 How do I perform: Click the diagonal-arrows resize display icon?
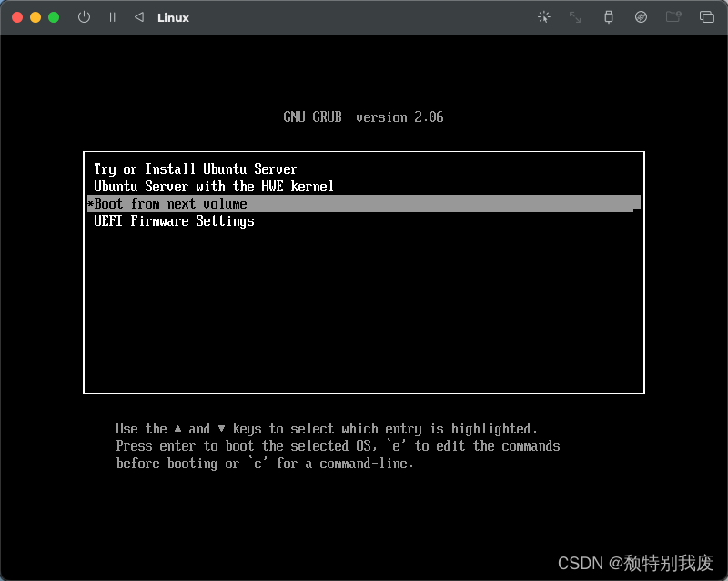(x=575, y=17)
